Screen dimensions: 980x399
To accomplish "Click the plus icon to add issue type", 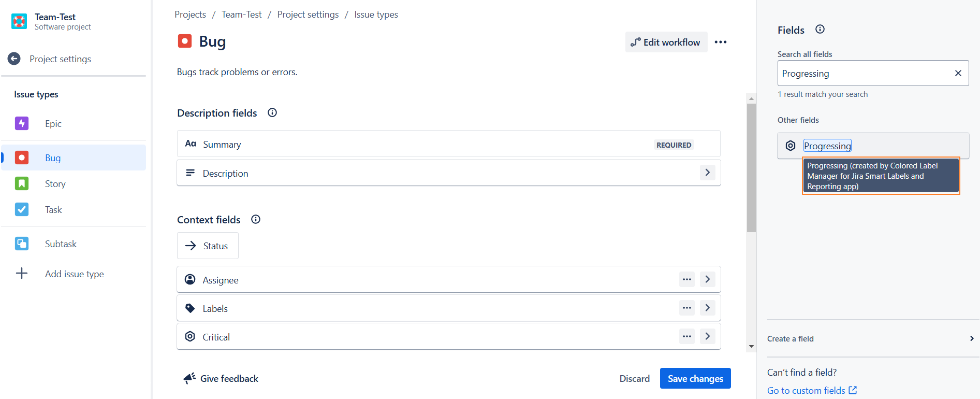I will pyautogui.click(x=22, y=274).
